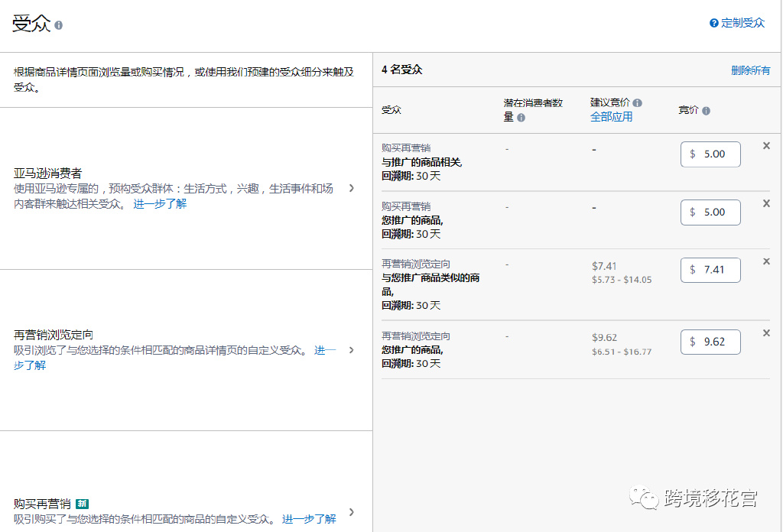Click info icon next to 潜在消费者数量
Image resolution: width=783 pixels, height=532 pixels.
pyautogui.click(x=521, y=117)
